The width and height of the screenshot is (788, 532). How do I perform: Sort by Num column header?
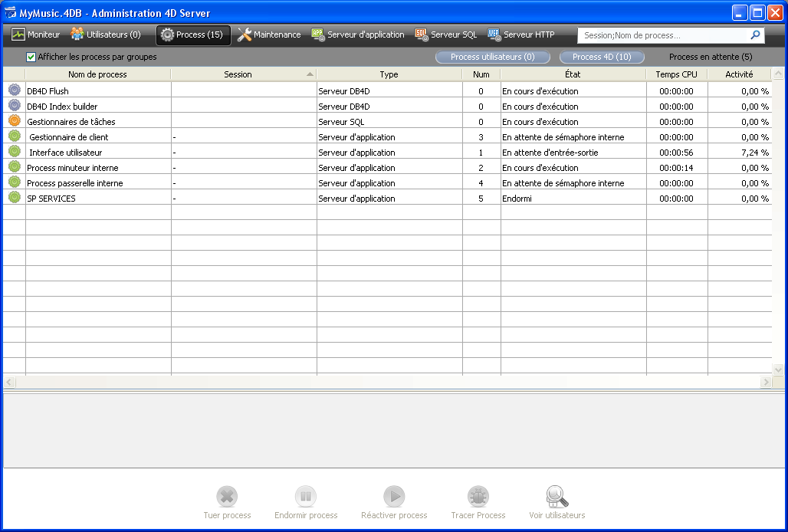[x=481, y=74]
